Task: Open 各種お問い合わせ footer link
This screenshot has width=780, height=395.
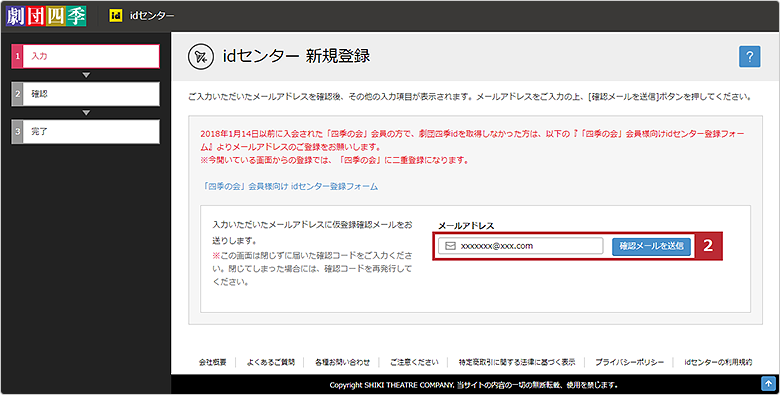Action: click(x=342, y=362)
